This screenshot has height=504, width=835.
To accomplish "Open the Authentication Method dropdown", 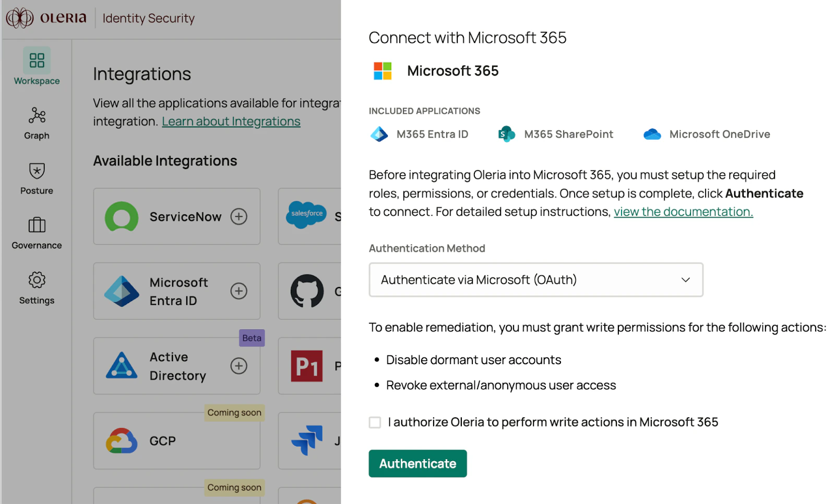I will click(536, 280).
